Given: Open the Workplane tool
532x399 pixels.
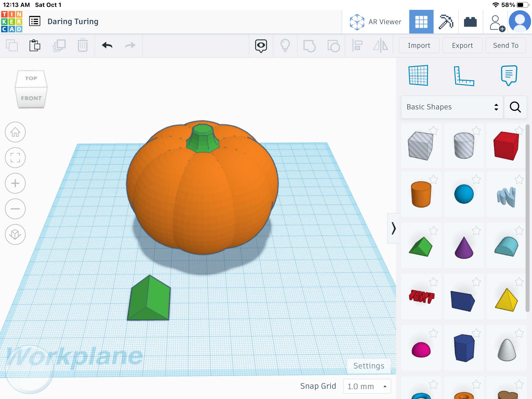Looking at the screenshot, I should (x=418, y=75).
